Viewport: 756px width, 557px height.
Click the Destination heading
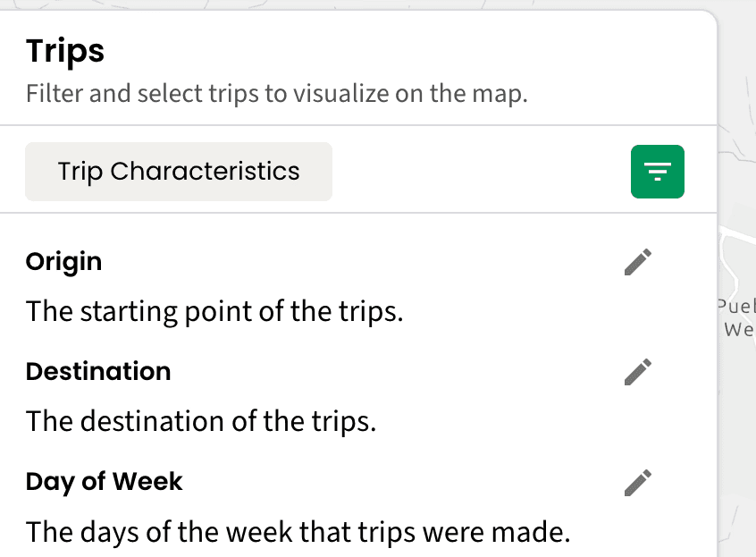[x=98, y=371]
